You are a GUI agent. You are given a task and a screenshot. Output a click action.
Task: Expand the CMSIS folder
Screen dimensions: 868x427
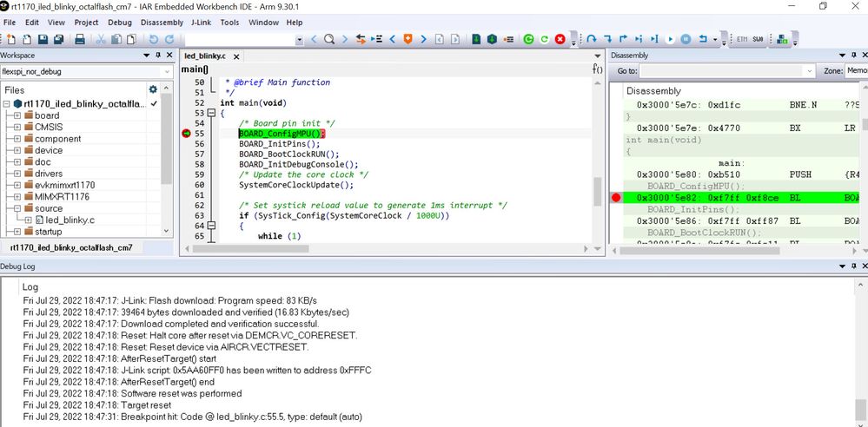17,128
